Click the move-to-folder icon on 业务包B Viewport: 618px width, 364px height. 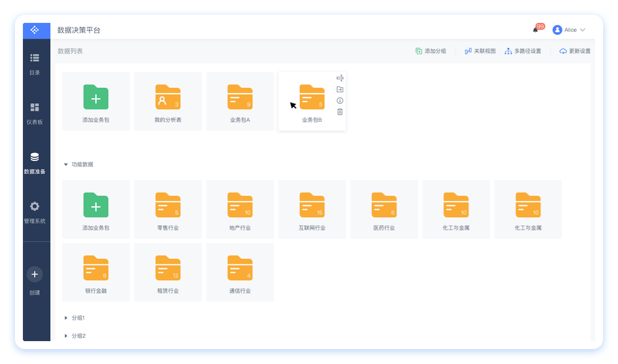point(340,90)
